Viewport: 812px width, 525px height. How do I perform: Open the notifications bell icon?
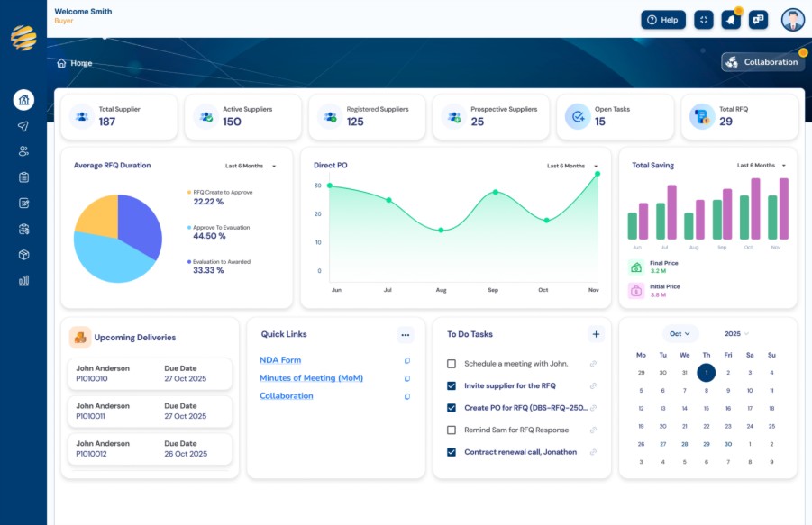pos(731,20)
